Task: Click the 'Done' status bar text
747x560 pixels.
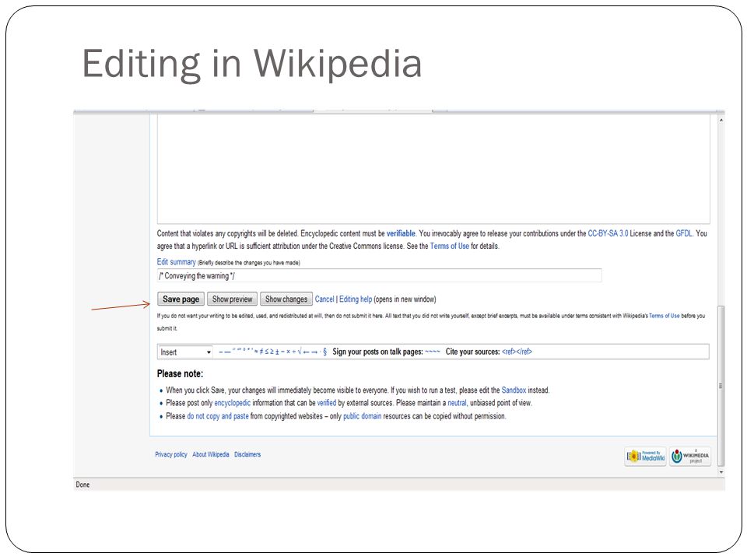Action: coord(82,485)
